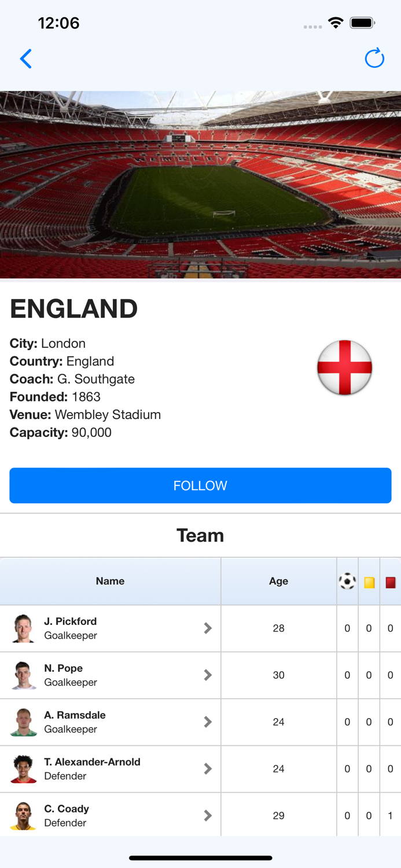
Task: Tap the blue back arrow
Action: (25, 58)
